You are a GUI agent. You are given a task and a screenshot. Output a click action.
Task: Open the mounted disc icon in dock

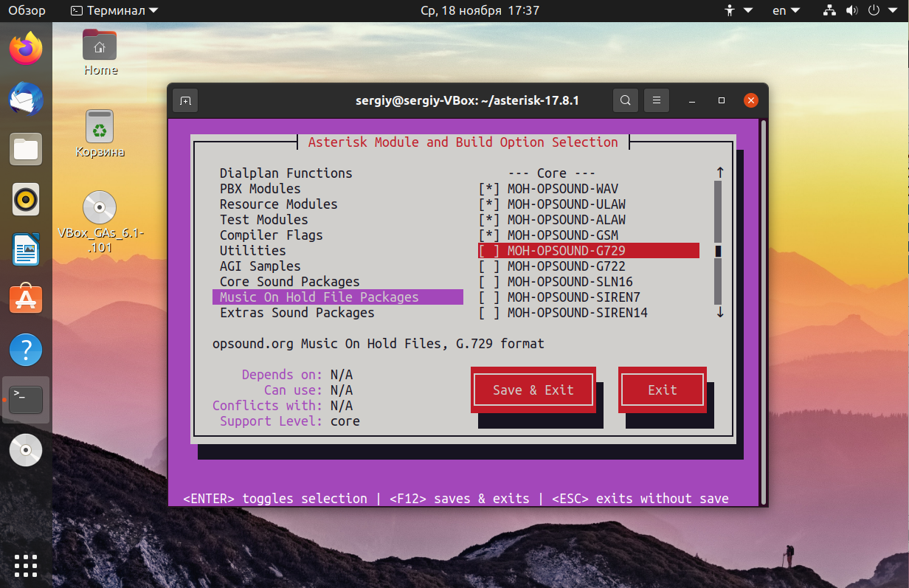26,449
